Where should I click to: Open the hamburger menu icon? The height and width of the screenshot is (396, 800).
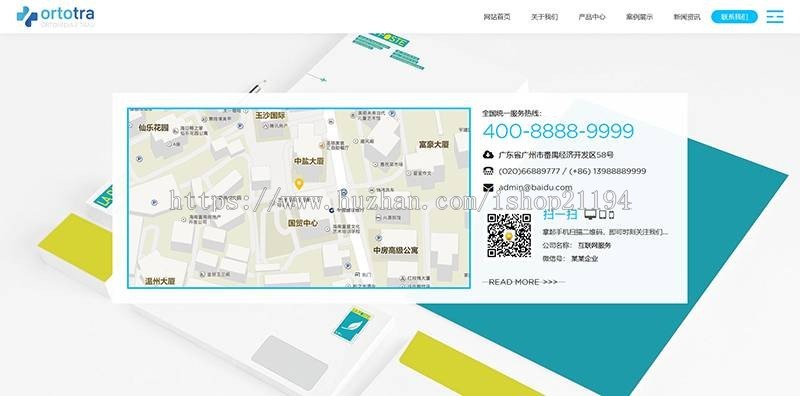click(x=774, y=16)
